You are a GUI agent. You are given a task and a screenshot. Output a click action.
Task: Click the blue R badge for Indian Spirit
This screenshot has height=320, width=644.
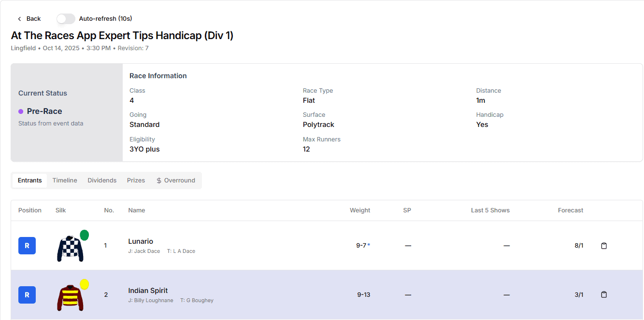27,294
